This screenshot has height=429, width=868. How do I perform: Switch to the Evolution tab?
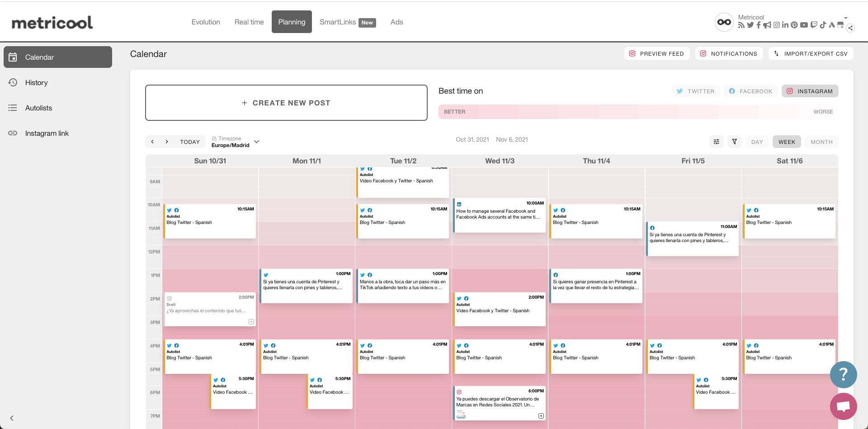tap(206, 22)
